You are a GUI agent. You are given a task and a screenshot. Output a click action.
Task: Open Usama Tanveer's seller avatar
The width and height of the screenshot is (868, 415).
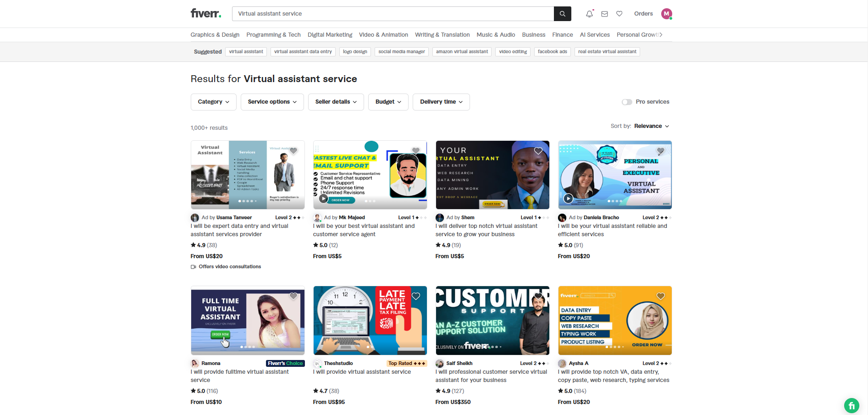(x=195, y=218)
